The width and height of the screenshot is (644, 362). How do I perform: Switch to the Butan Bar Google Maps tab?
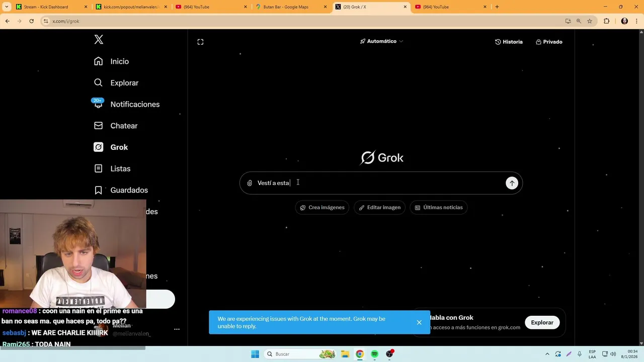tap(291, 7)
